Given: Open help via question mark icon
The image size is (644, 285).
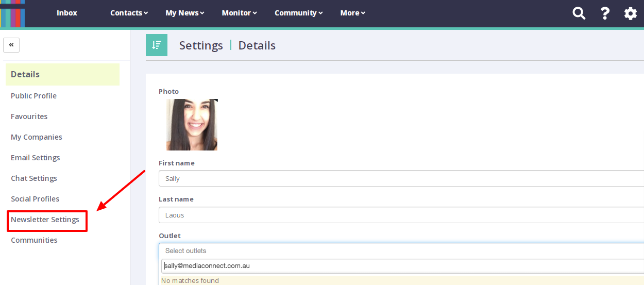Looking at the screenshot, I should [x=605, y=13].
